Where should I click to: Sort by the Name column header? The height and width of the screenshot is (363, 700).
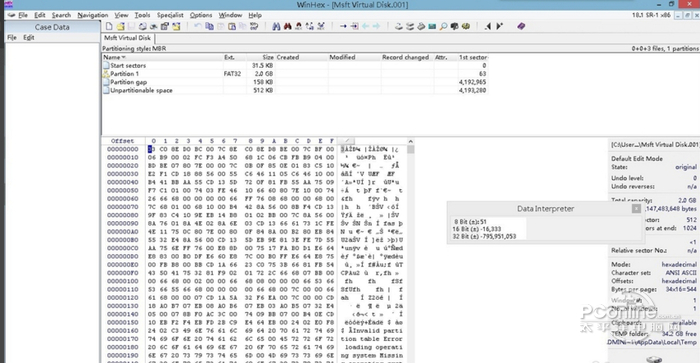point(162,57)
